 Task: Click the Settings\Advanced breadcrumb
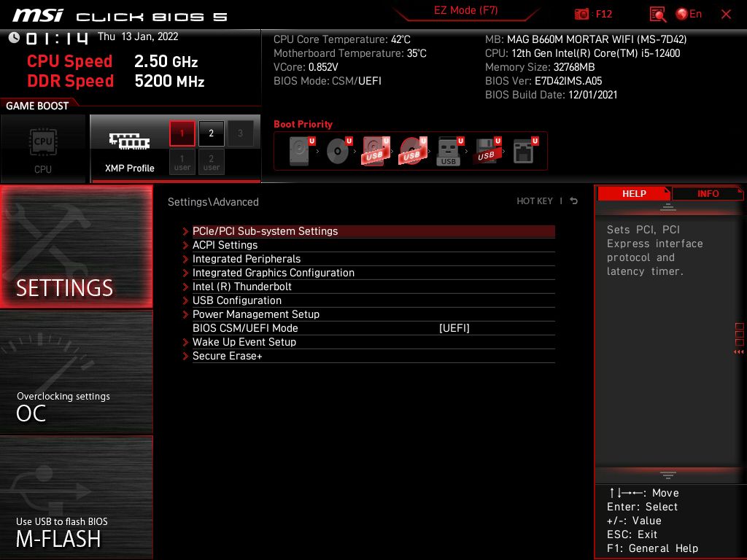[213, 202]
